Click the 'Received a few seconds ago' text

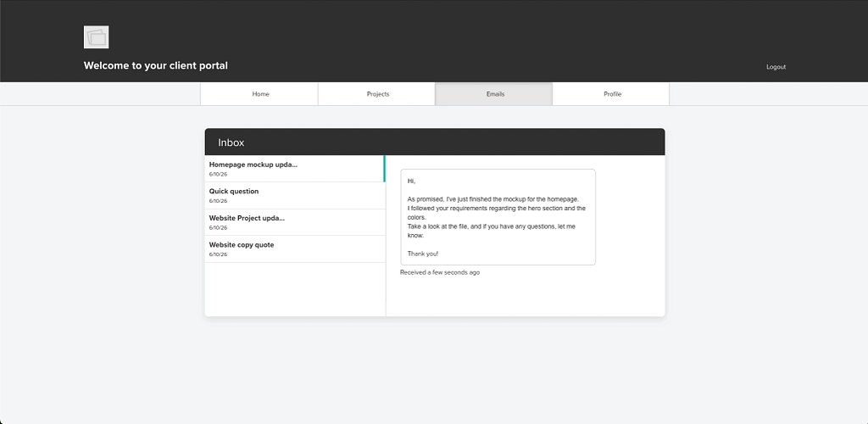440,272
